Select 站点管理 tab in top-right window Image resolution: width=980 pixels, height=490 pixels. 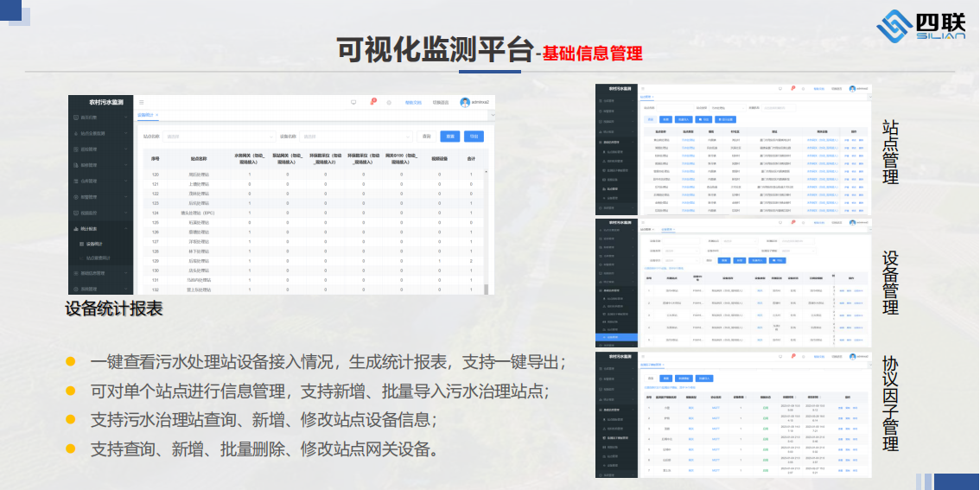click(646, 97)
